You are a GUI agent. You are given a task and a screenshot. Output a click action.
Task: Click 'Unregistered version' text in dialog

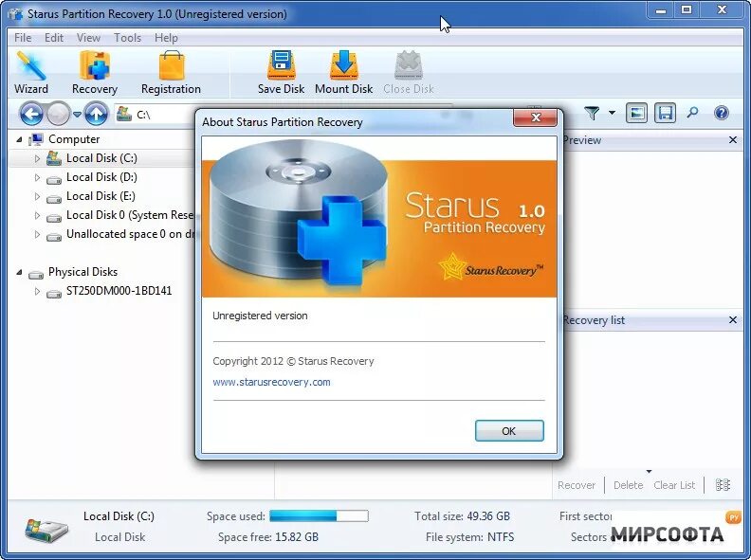(x=260, y=316)
